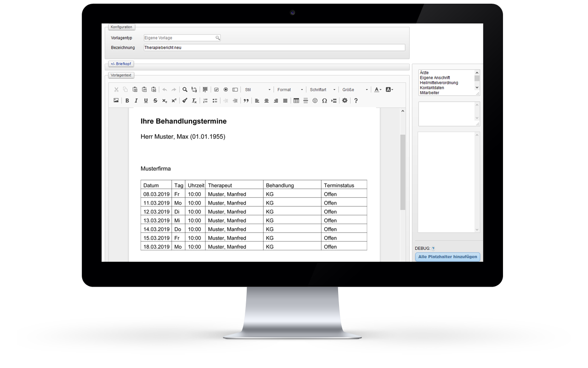Insert a checkbox form element
Viewport: 588px width, 368px height.
[216, 90]
